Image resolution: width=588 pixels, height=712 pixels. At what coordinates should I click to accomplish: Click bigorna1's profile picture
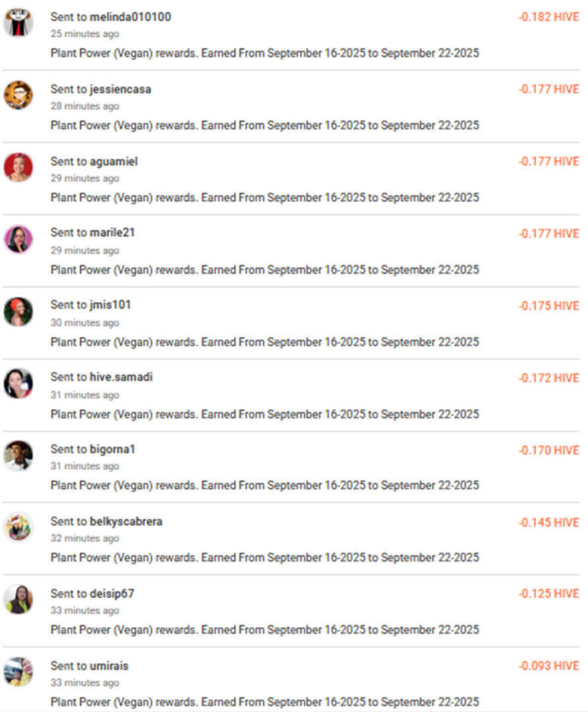coord(18,456)
